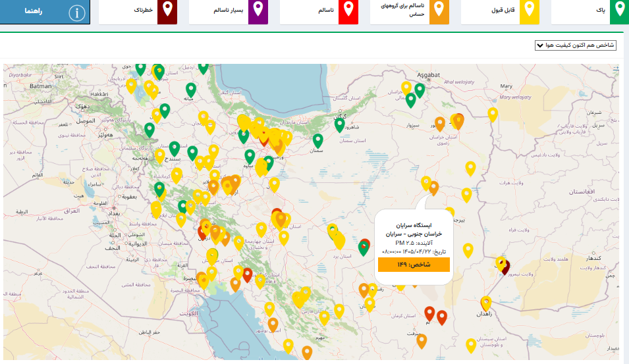This screenshot has width=629, height=364.
Task: Click the افغانستان map label
Action: click(582, 192)
